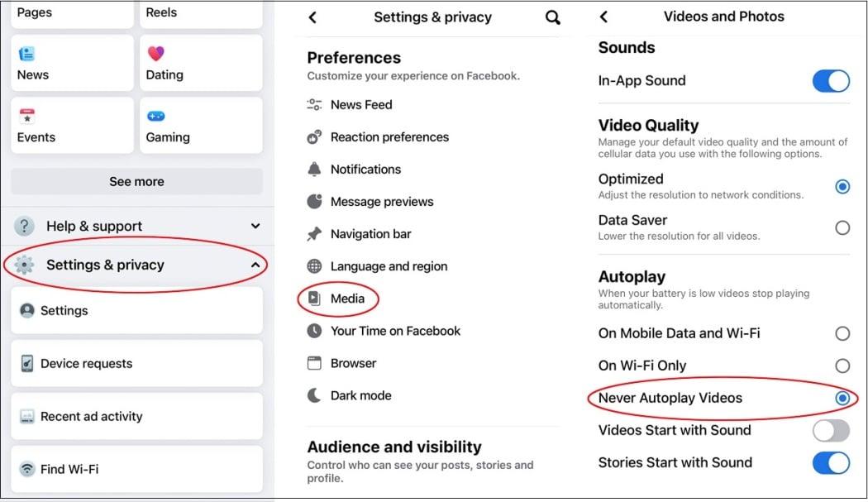Open the Pages shortcut tile
Screen dimensions: 868x502
click(x=72, y=14)
